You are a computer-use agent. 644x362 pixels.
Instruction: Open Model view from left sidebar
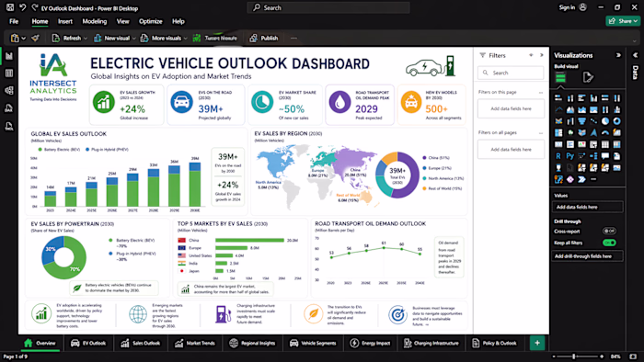[x=9, y=91]
